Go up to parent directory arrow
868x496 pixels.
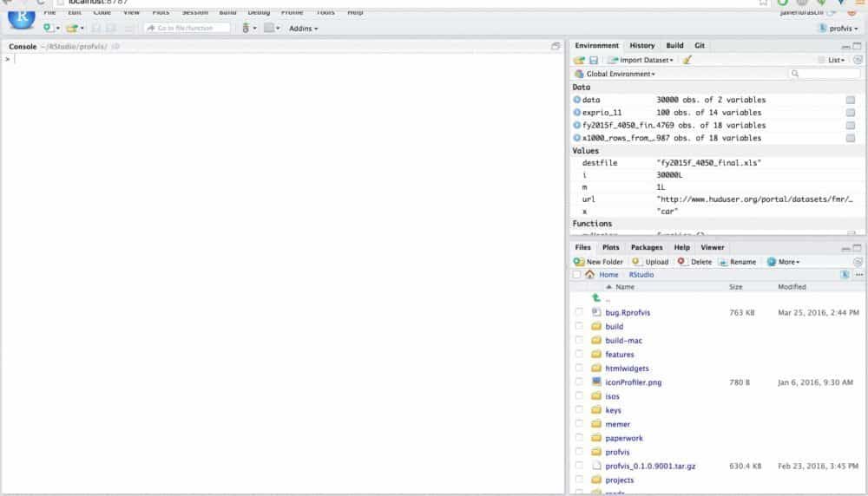(596, 298)
